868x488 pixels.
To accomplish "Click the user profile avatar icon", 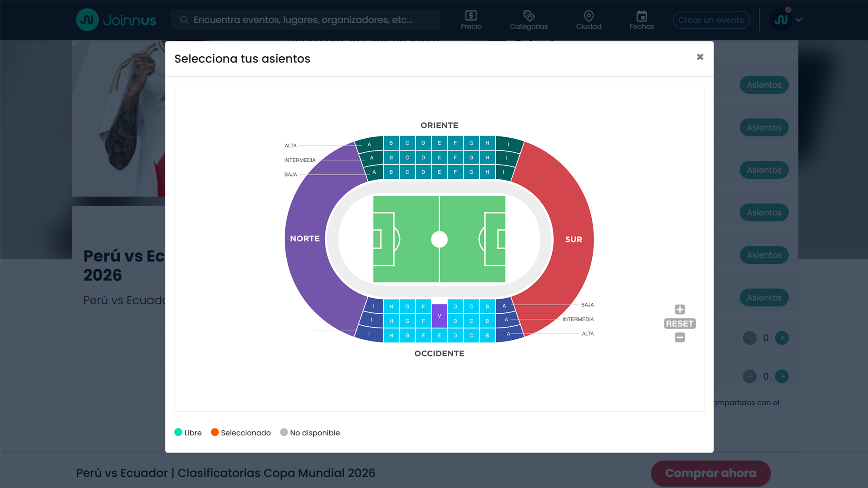I will (x=781, y=20).
